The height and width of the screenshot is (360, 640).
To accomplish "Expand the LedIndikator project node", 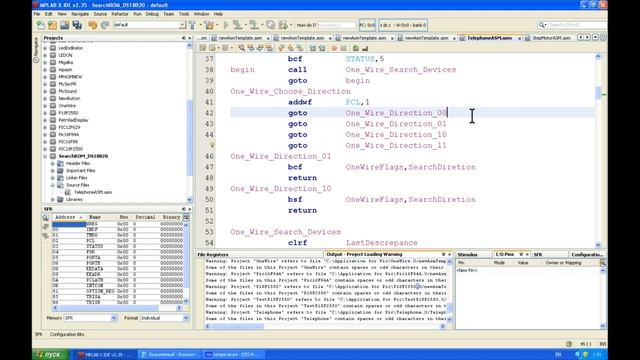I will (45, 48).
